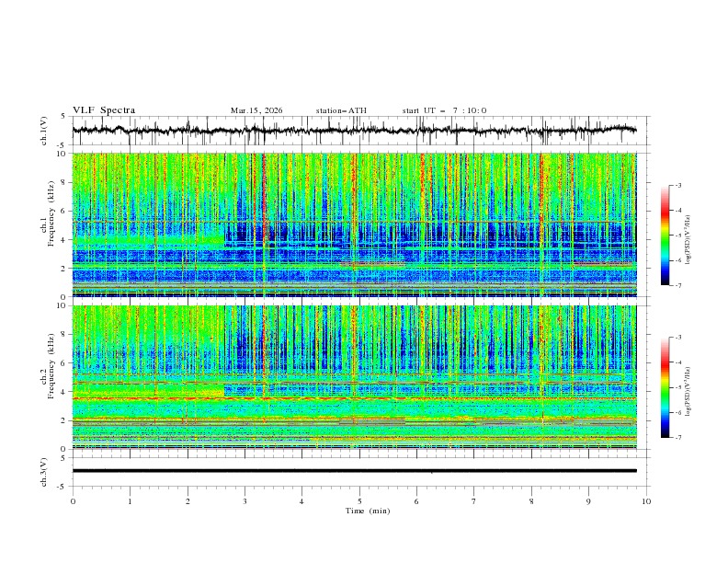Click the ch.2 color scale bar
The image size is (728, 563).
(665, 387)
